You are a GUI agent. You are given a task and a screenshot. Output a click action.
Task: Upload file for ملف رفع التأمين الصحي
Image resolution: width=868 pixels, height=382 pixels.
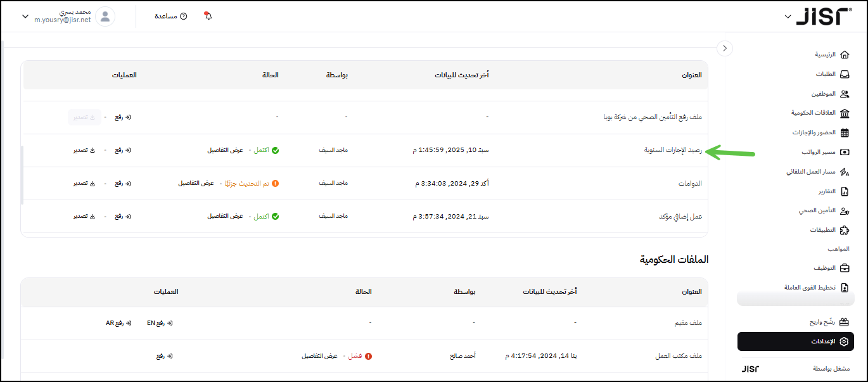[122, 117]
